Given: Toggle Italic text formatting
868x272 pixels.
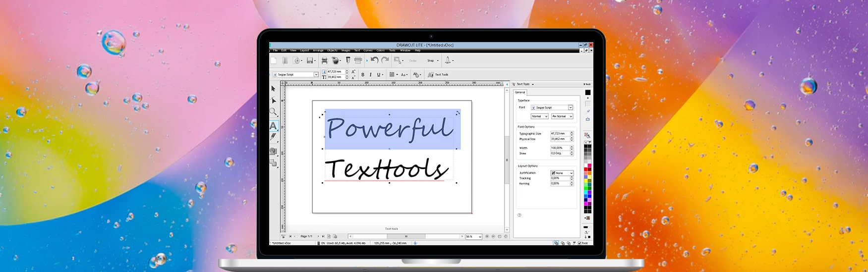Looking at the screenshot, I should (x=370, y=75).
